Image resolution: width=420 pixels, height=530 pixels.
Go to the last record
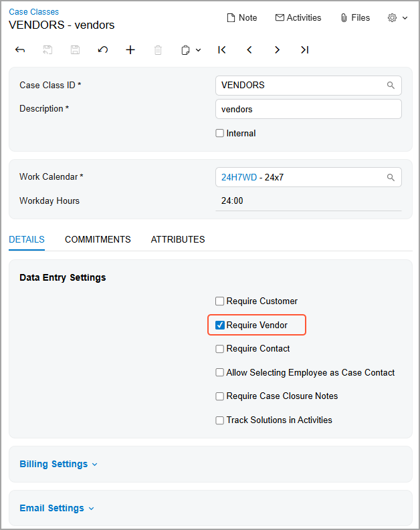[304, 50]
